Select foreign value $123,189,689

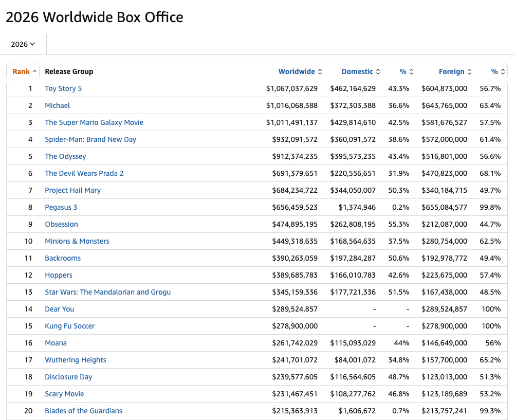445,394
